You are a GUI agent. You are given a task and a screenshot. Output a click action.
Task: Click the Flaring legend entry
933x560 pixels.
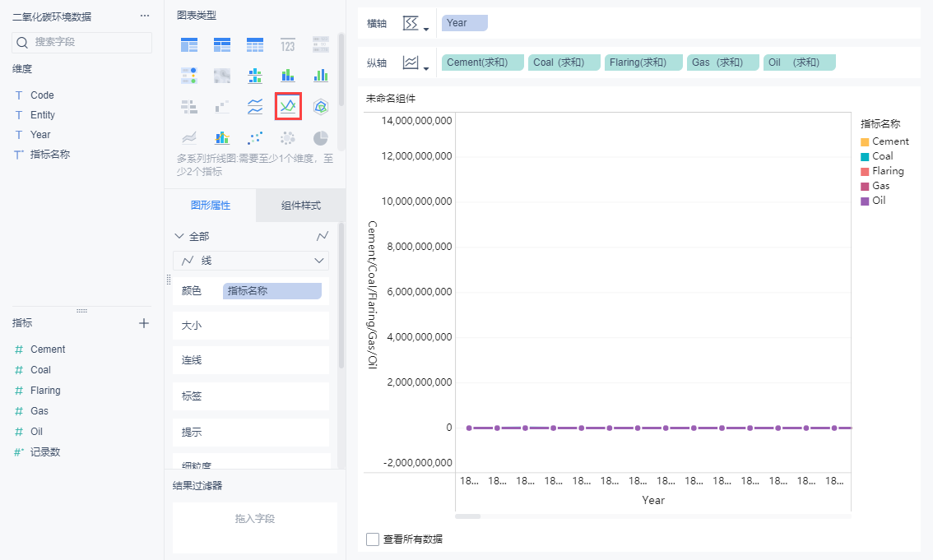pos(883,171)
